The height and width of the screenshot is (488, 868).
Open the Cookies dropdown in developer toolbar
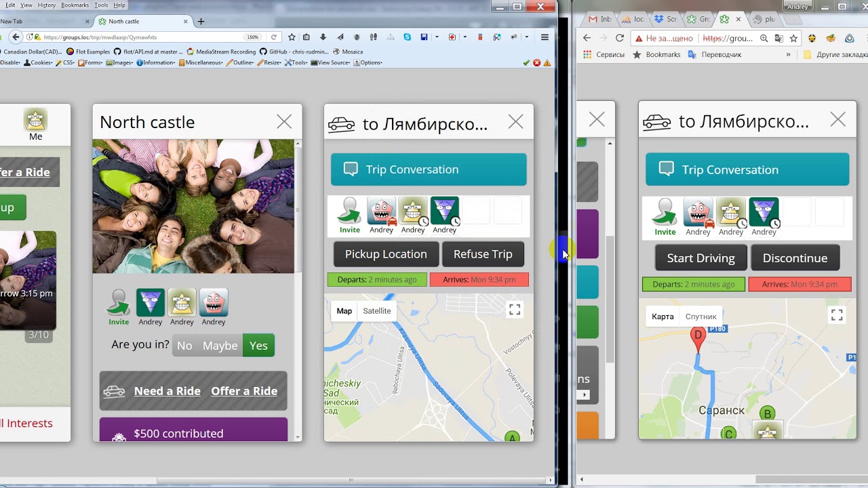[39, 62]
